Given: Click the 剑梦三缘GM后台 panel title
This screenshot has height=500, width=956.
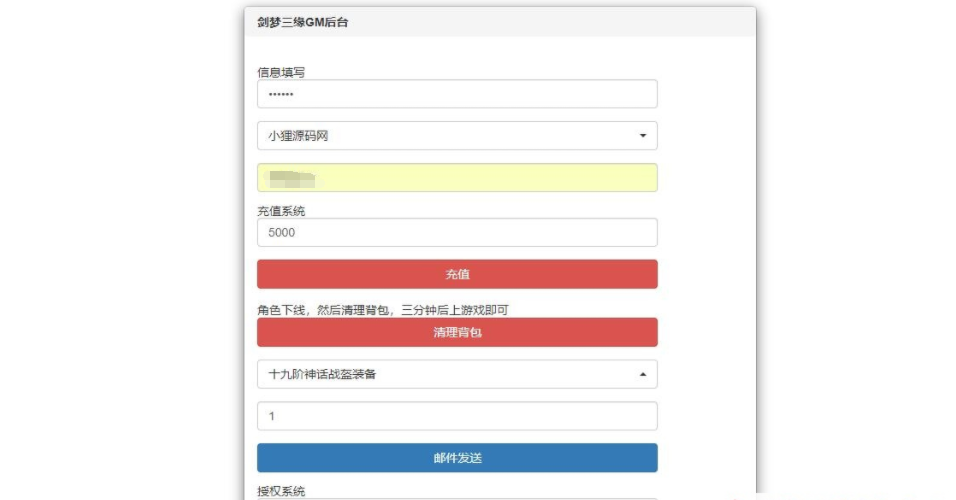Looking at the screenshot, I should pos(302,22).
